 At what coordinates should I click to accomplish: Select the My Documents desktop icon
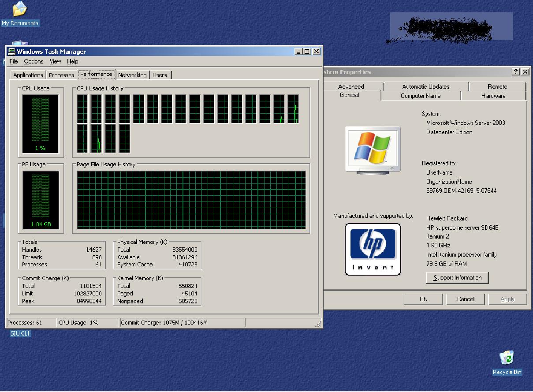coord(20,14)
